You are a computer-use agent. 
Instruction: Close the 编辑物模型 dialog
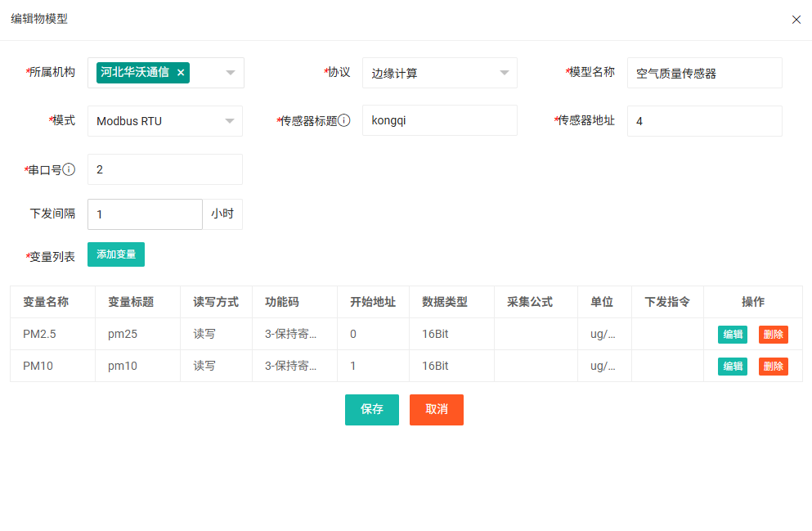[796, 20]
